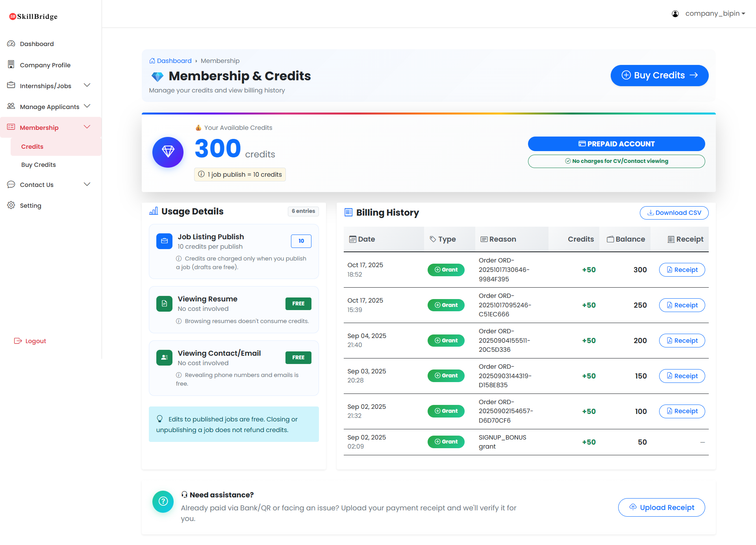Screen dimensions: 756x545
Task: Click the Setting gear icon in sidebar
Action: click(x=11, y=205)
